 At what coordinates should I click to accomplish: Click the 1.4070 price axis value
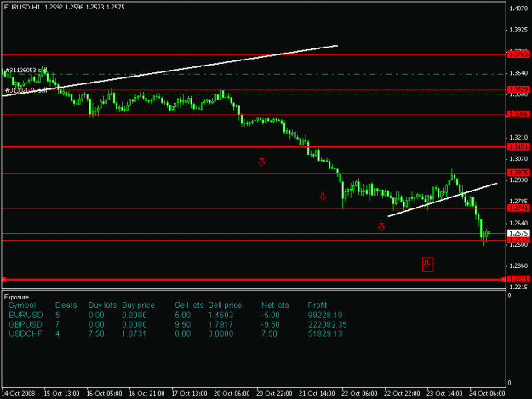518,9
